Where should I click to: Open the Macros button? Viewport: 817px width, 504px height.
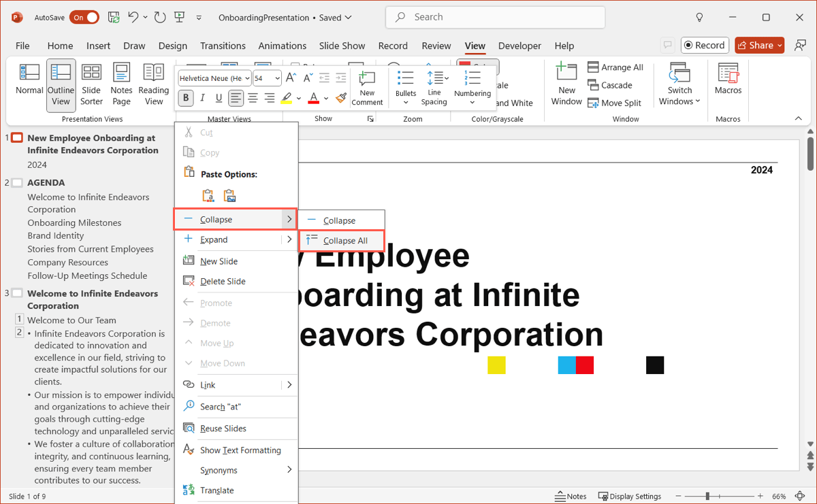point(728,80)
